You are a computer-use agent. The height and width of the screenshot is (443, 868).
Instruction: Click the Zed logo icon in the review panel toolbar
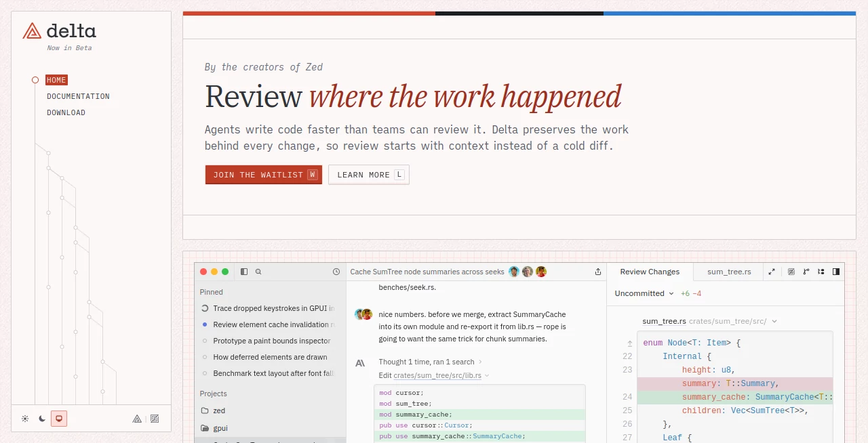(791, 272)
